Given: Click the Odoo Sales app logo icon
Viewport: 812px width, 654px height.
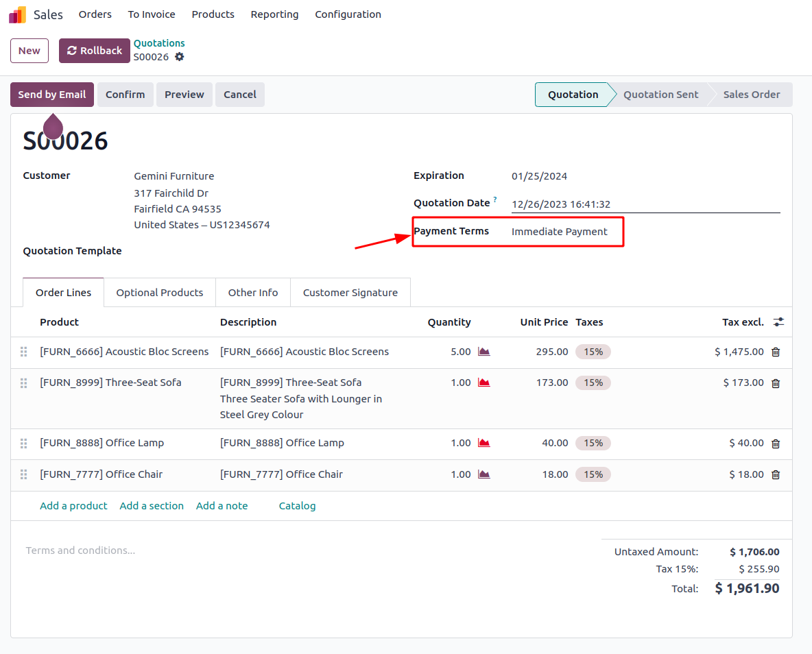Looking at the screenshot, I should [x=17, y=14].
